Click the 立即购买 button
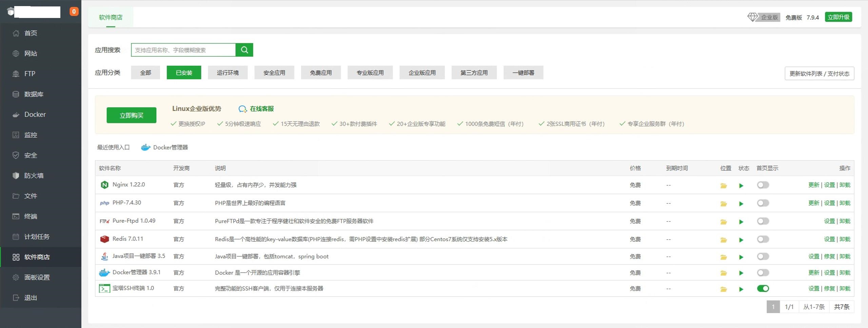 (x=131, y=115)
